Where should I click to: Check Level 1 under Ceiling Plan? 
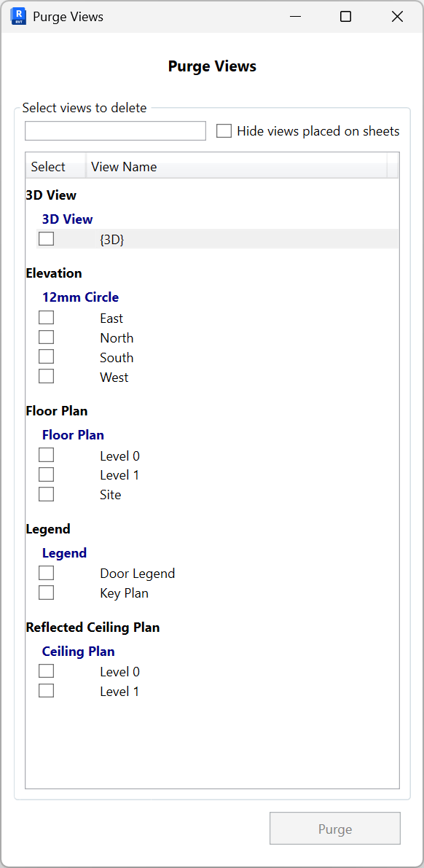[46, 689]
